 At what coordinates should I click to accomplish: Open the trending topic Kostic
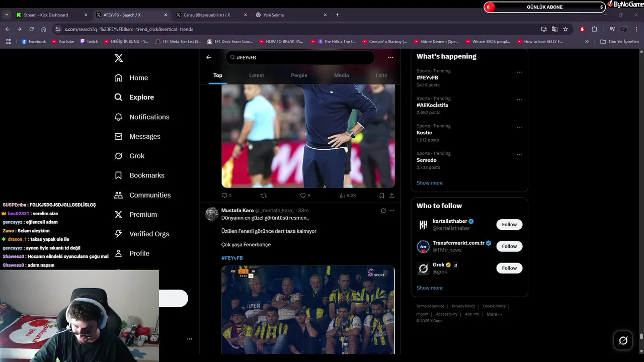pos(424,133)
